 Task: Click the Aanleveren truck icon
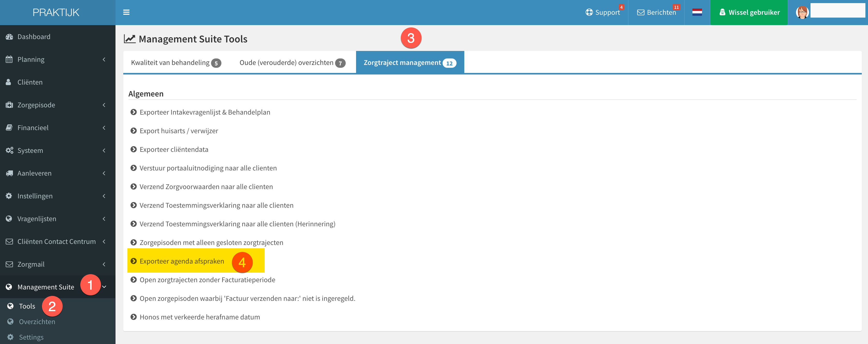9,173
